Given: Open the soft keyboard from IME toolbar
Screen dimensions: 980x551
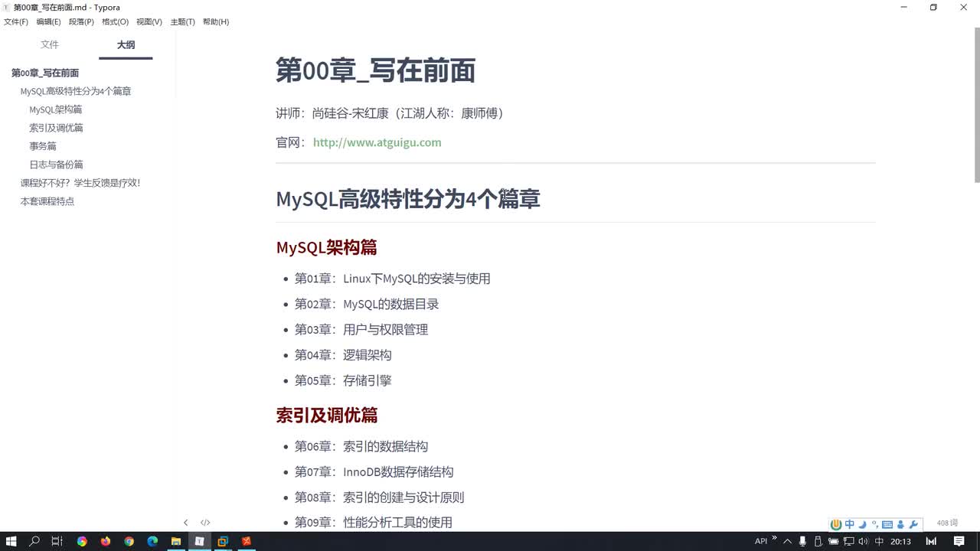Looking at the screenshot, I should click(x=887, y=524).
